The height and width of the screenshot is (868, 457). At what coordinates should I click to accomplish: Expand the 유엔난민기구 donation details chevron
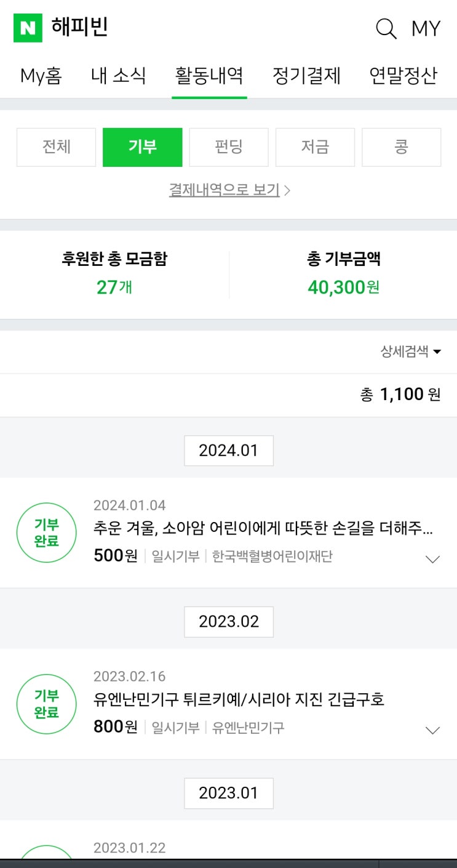[x=433, y=730]
